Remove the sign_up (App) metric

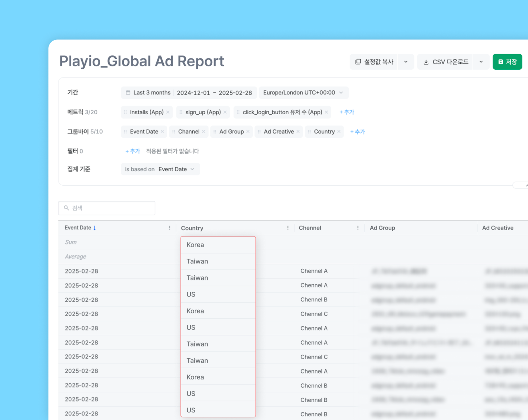coord(225,112)
